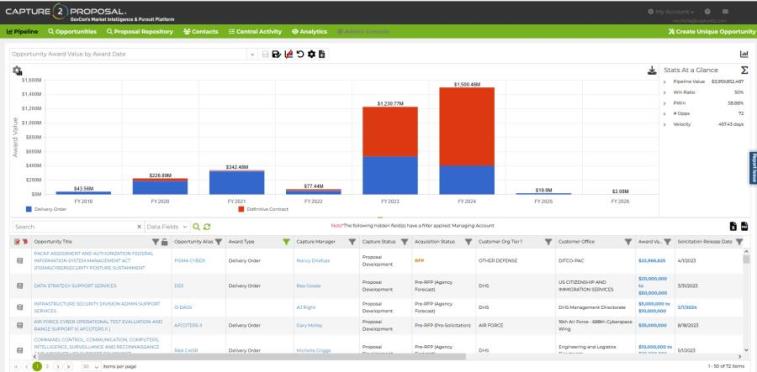Open the Pipeline tab
The width and height of the screenshot is (757, 372).
23,31
